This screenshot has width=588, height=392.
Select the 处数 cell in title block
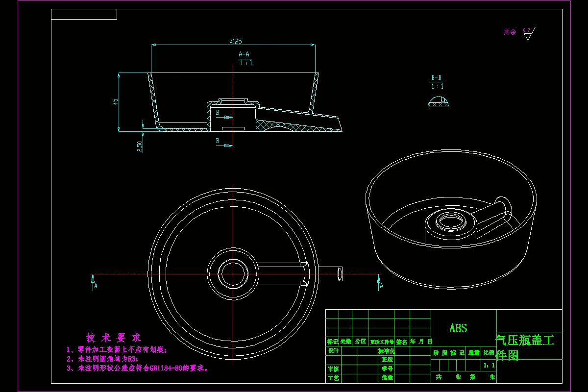click(x=346, y=342)
